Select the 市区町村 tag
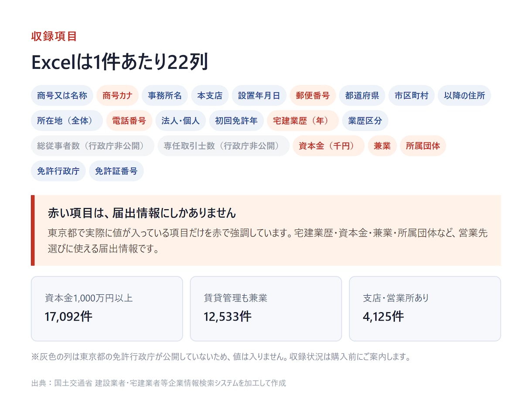The width and height of the screenshot is (532, 399). point(411,95)
